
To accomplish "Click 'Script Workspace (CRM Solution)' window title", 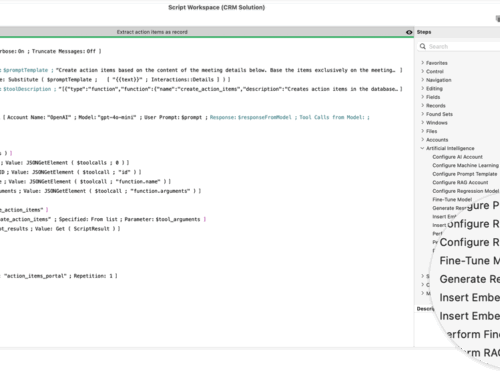I will click(x=217, y=7).
